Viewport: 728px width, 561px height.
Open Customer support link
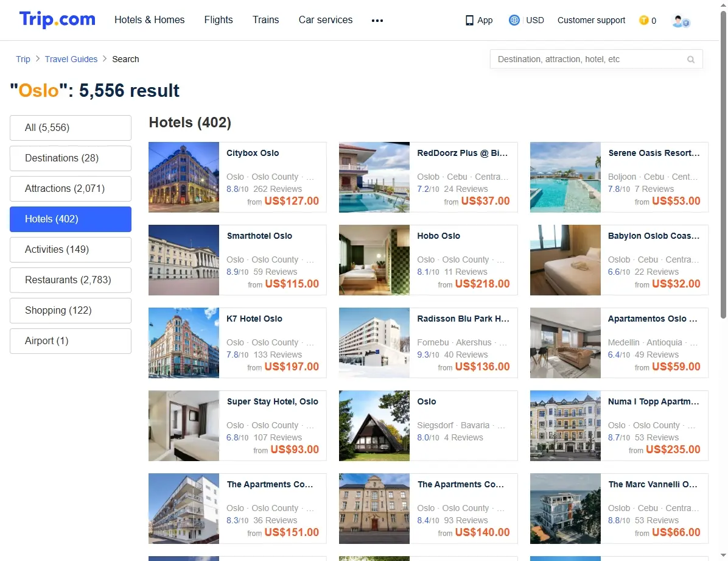tap(591, 20)
